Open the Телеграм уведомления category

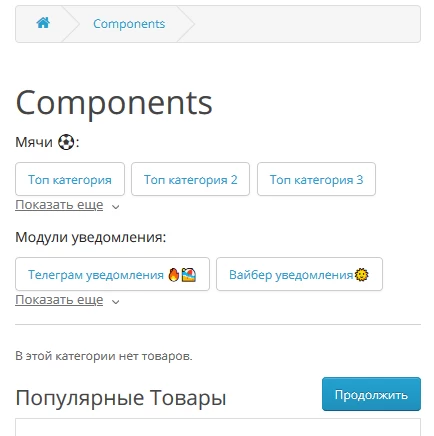[x=112, y=274]
